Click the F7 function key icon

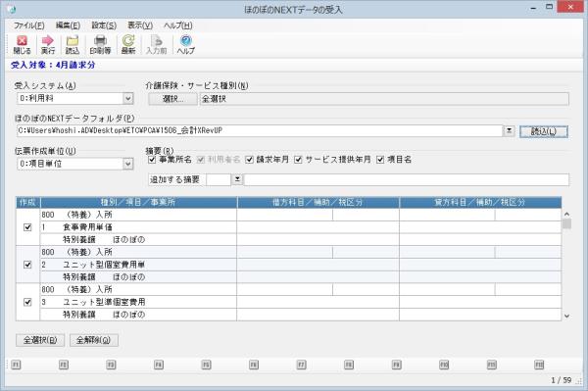pos(302,365)
